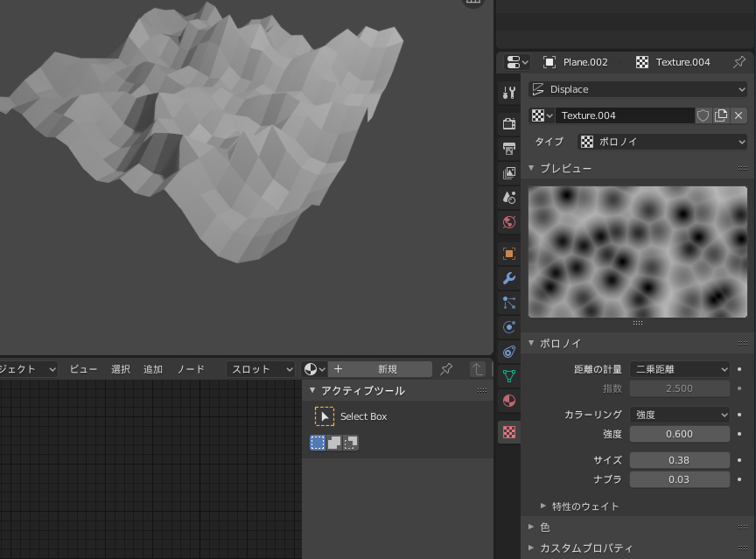Screen dimensions: 756x559
Task: Animate 距離の計量 with its keyframe dot
Action: (x=739, y=369)
